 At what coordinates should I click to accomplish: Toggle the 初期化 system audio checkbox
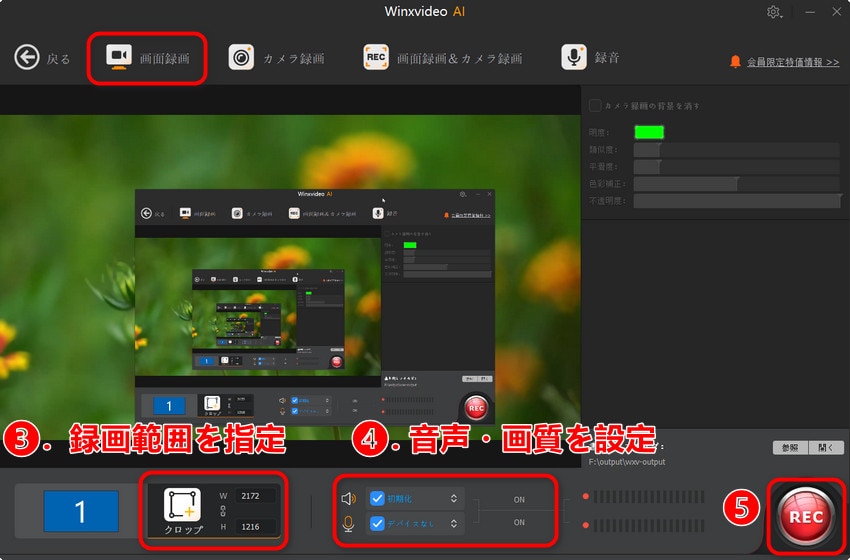tap(377, 498)
